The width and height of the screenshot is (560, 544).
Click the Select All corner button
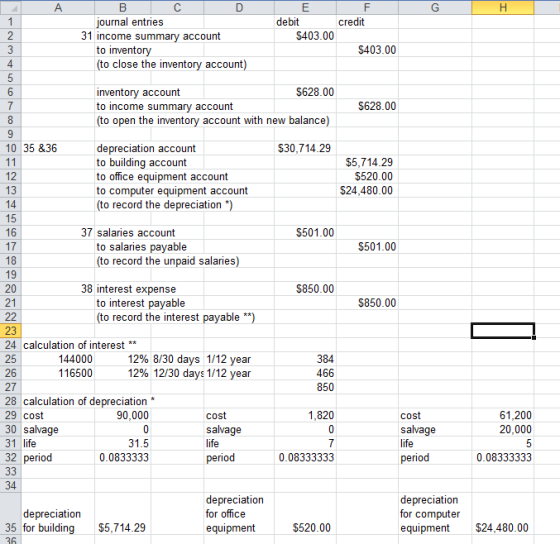coord(11,7)
